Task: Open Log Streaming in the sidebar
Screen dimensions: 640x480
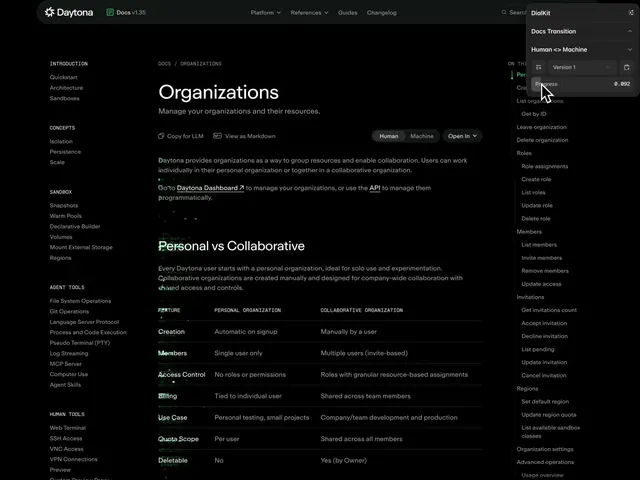Action: (69, 353)
